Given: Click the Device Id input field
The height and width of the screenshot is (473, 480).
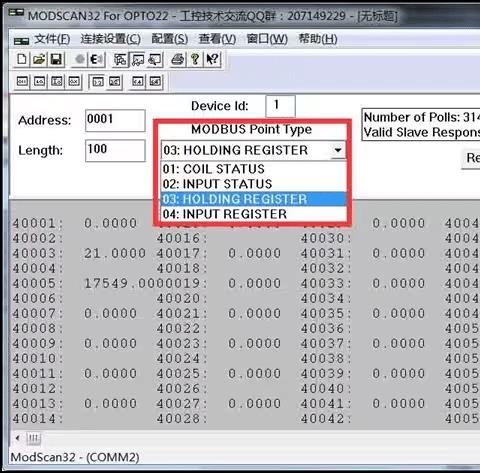Looking at the screenshot, I should (x=280, y=106).
